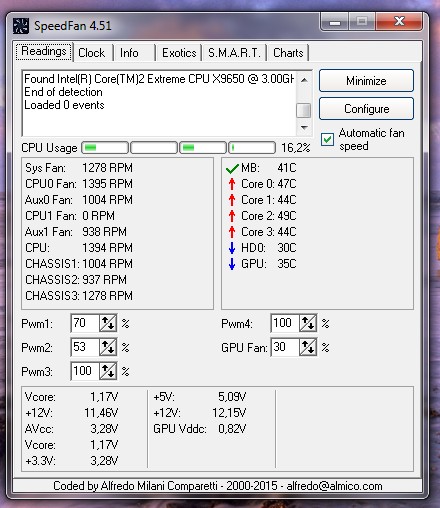Click the +5V 5,09V voltage reading
The width and height of the screenshot is (440, 508).
pos(200,397)
